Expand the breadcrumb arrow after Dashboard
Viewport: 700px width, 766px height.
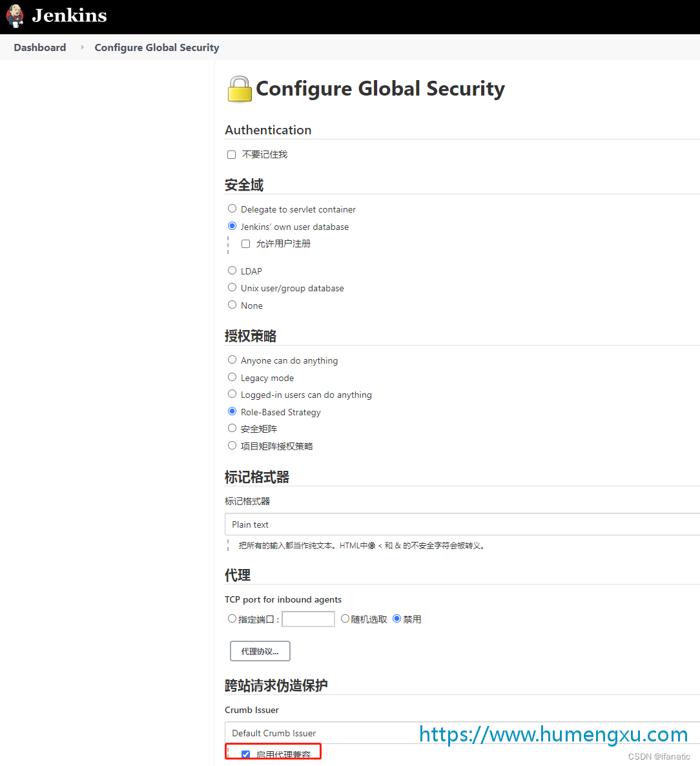coord(82,47)
